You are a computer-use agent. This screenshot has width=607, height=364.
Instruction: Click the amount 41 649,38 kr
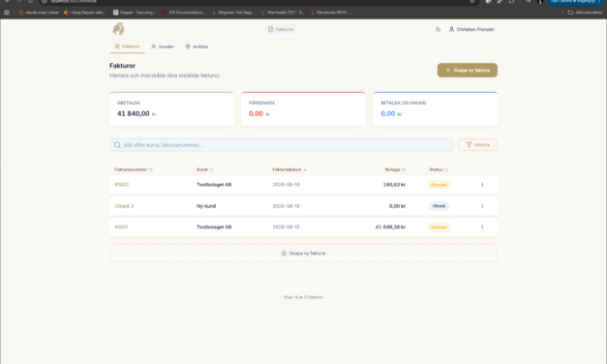tap(390, 227)
